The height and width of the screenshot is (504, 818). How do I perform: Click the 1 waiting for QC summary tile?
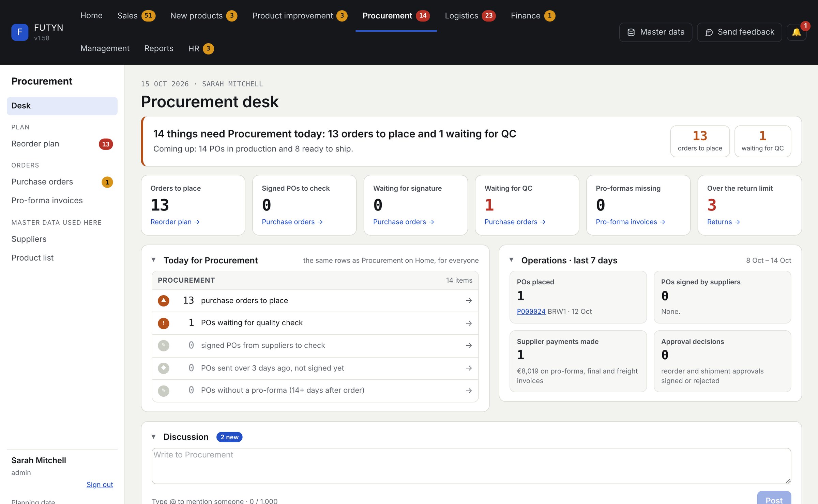(x=762, y=141)
